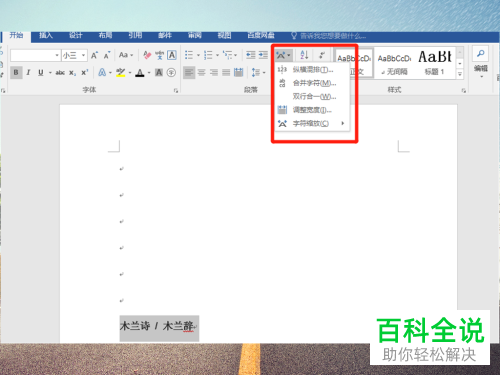Viewport: 500px width, 375px height.
Task: Apply black font color A
Action: 140,72
